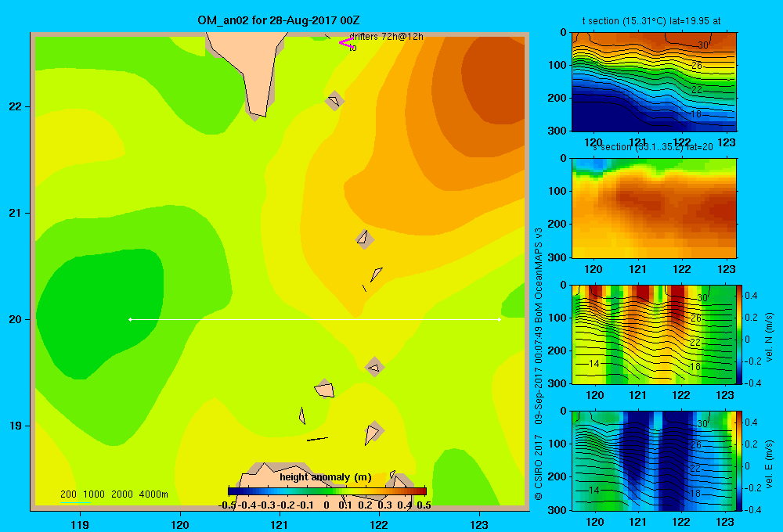The image size is (783, 532).
Task: Click the '30' isotherm label in t section
Action: [x=703, y=45]
